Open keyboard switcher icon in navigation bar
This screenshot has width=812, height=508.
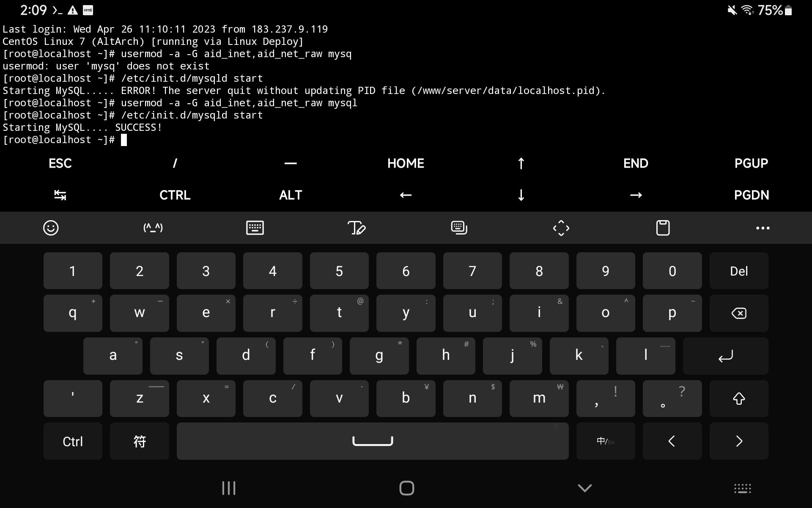(743, 489)
